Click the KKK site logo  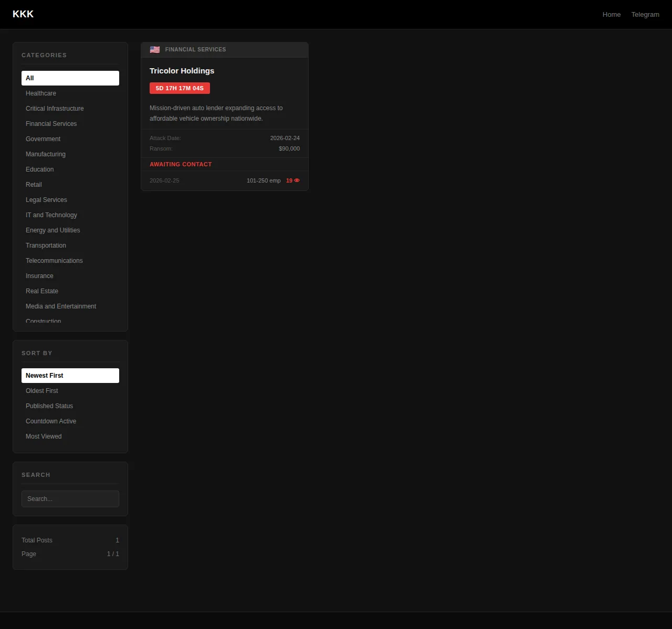point(23,14)
